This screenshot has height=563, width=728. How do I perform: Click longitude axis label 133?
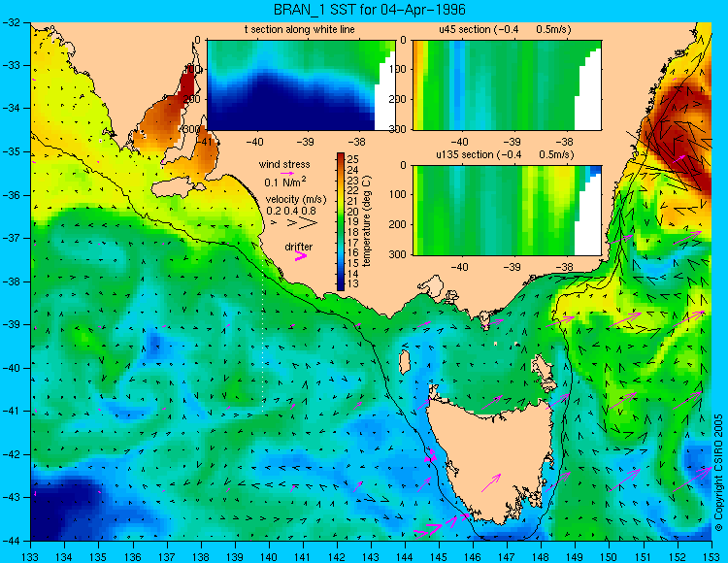pos(31,556)
